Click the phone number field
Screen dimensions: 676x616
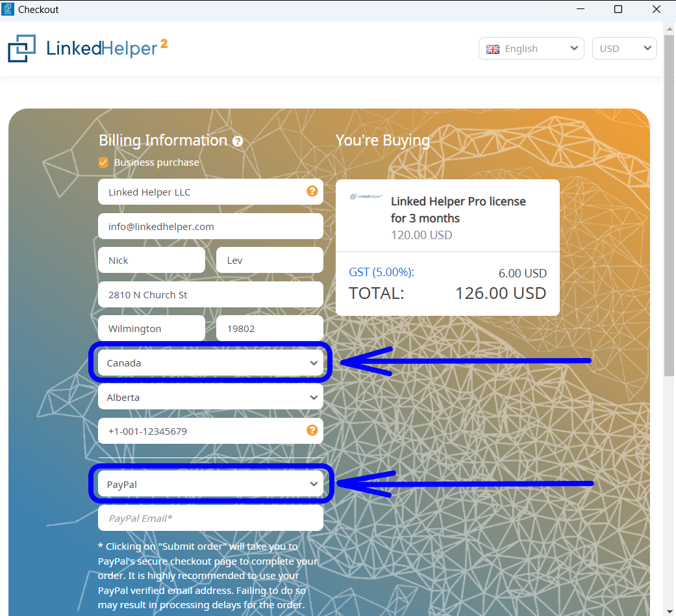(210, 431)
